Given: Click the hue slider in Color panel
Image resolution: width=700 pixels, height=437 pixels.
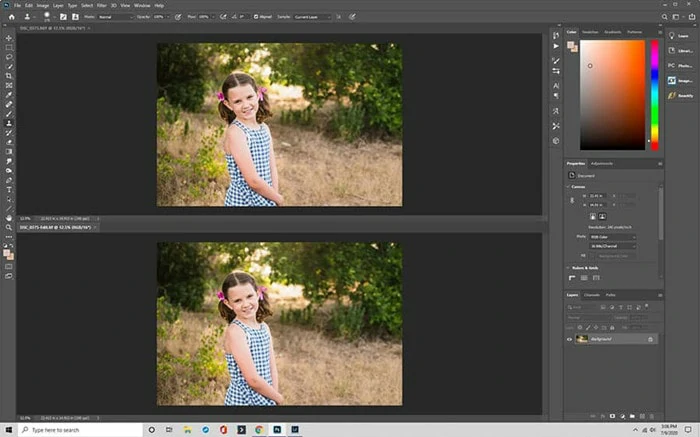Looking at the screenshot, I should tap(654, 95).
